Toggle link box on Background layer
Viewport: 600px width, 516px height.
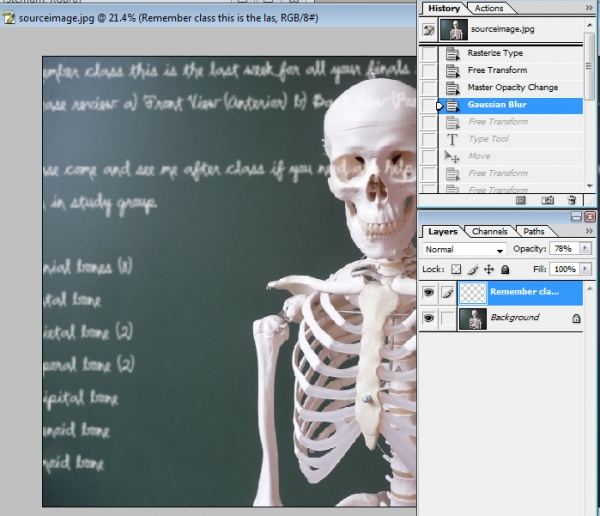tap(447, 318)
